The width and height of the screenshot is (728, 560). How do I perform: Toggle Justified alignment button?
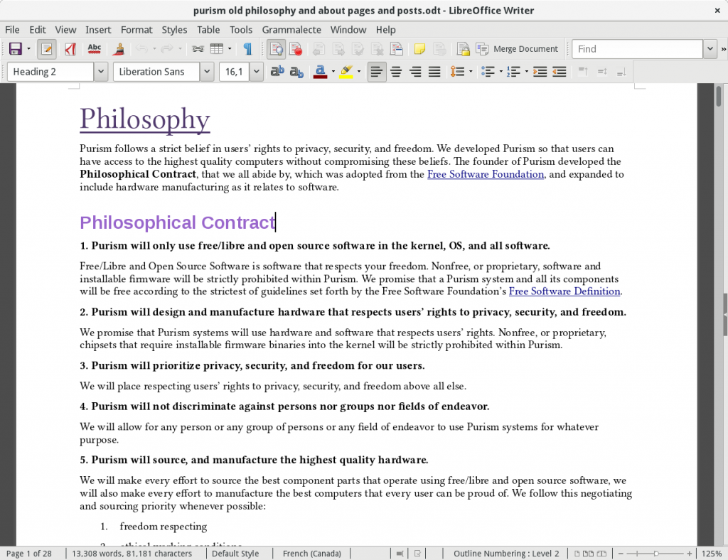click(434, 72)
